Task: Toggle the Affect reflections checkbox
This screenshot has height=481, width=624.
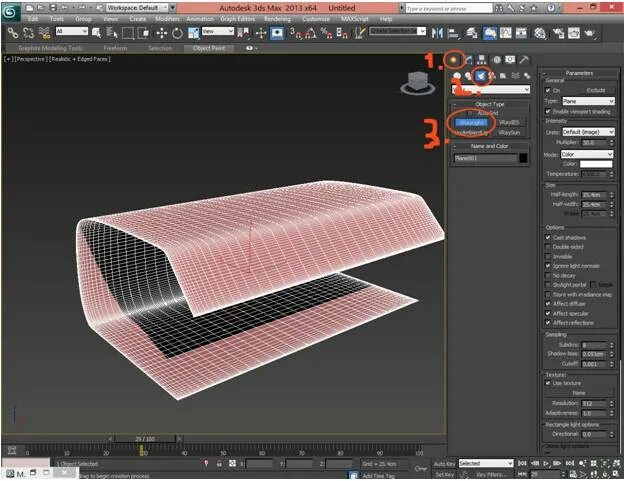Action: pos(548,323)
